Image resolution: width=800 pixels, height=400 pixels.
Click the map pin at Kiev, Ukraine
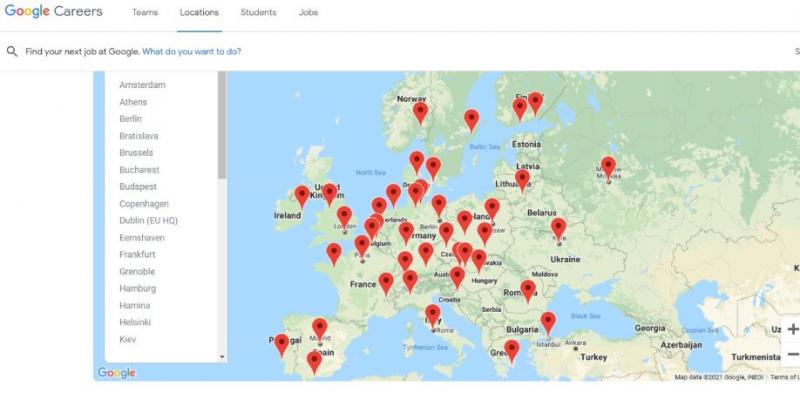[x=558, y=230]
